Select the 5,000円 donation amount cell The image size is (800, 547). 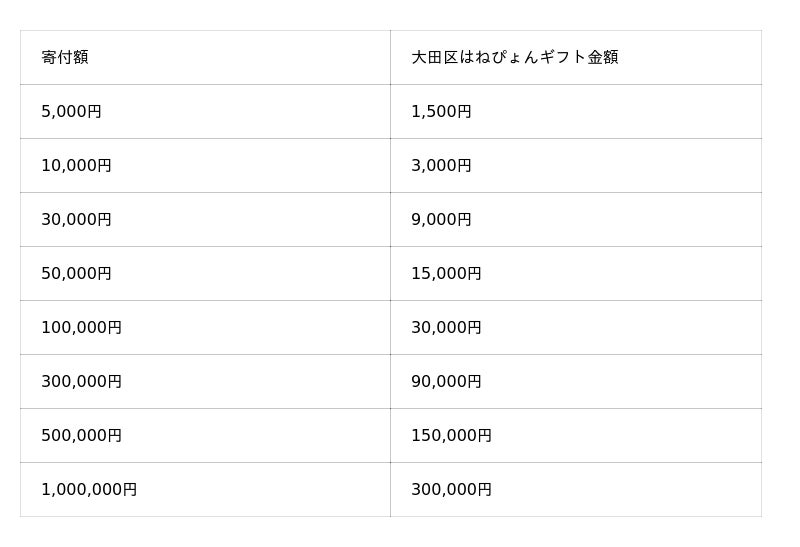(x=71, y=112)
